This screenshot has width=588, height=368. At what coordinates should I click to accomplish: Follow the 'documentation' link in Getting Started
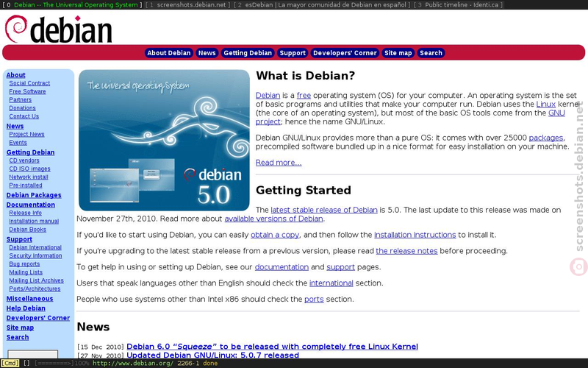point(282,267)
